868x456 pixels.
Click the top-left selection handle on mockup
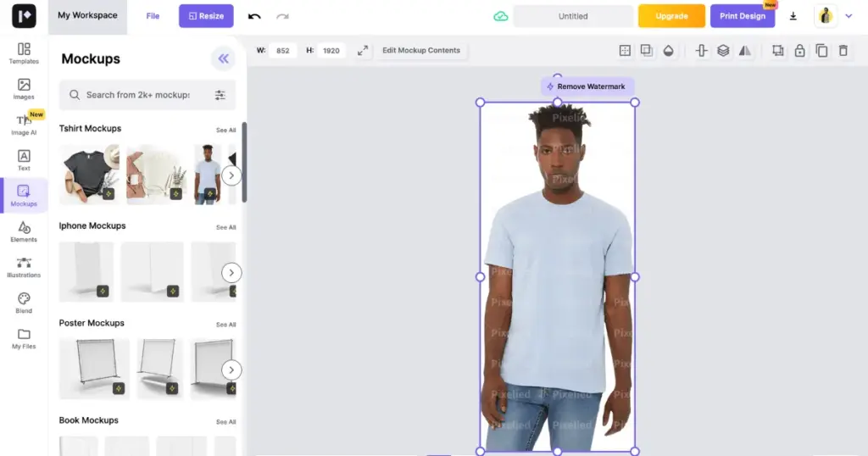[480, 103]
